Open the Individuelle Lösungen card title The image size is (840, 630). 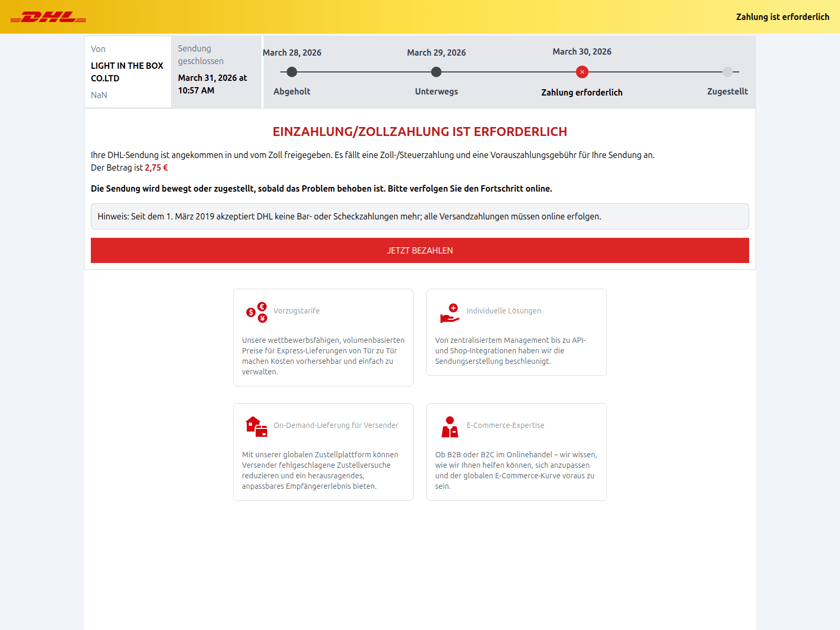pyautogui.click(x=504, y=311)
